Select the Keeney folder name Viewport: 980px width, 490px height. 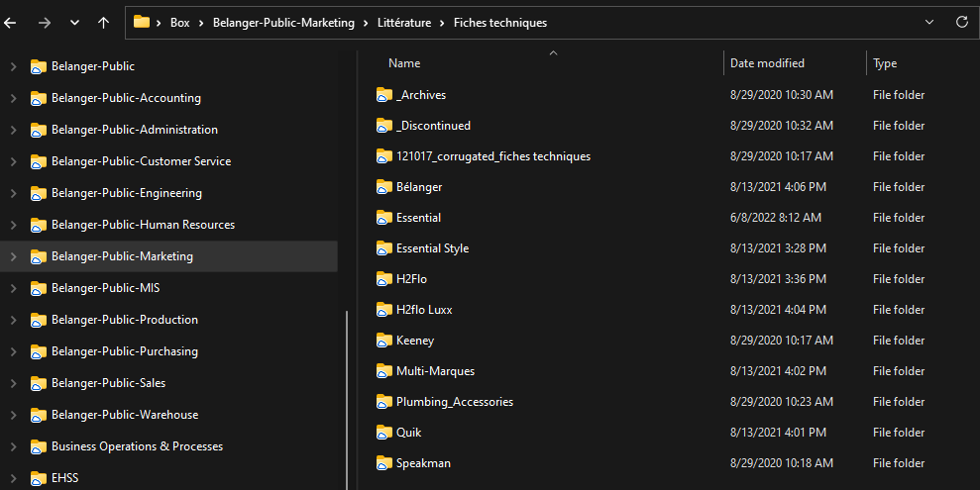tap(415, 341)
